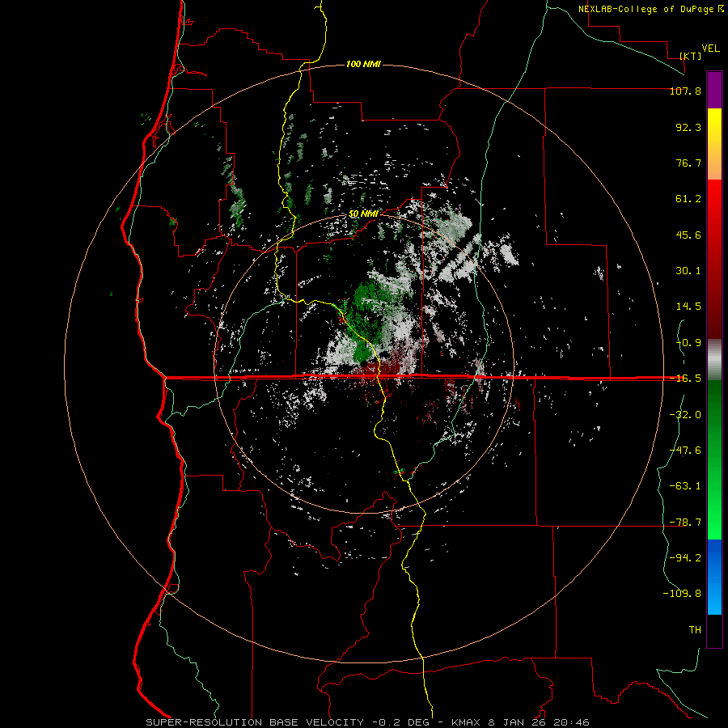Click the [KT] units label

coord(691,56)
